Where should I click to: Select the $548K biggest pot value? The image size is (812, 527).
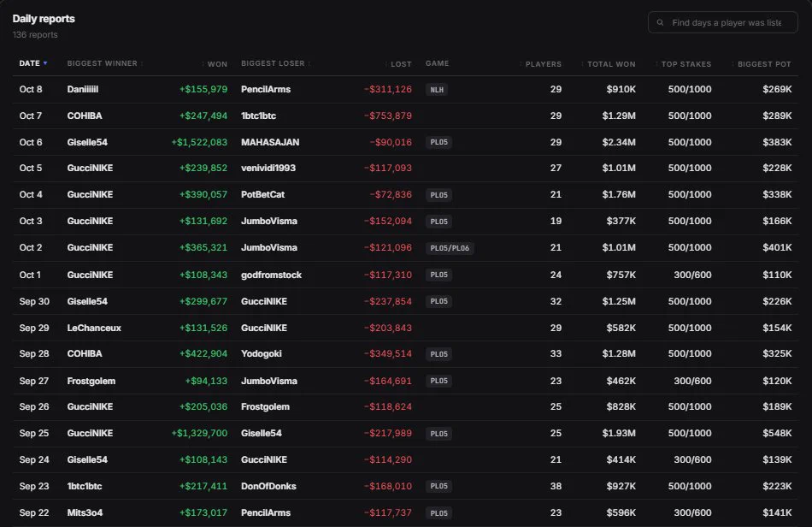coord(777,433)
